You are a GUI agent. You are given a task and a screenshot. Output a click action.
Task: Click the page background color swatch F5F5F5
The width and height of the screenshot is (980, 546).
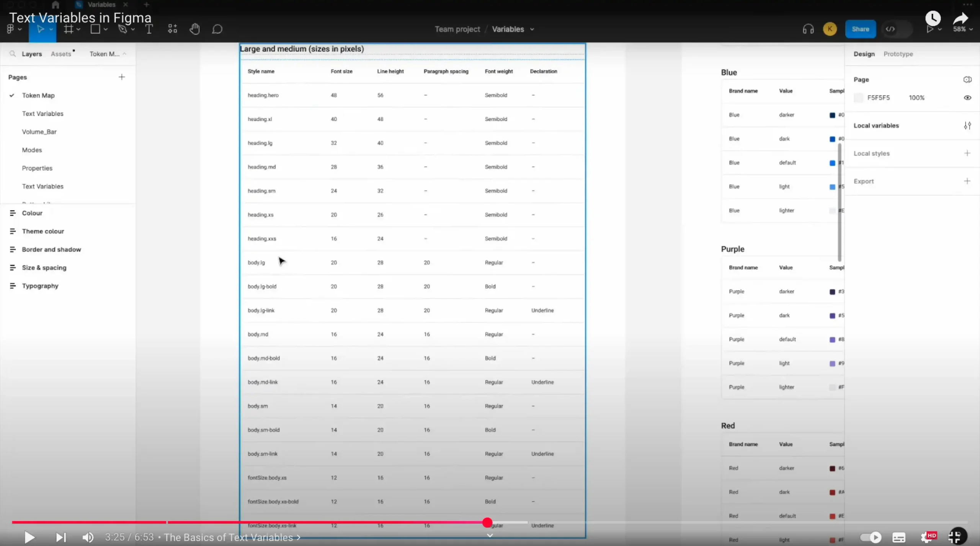[858, 98]
